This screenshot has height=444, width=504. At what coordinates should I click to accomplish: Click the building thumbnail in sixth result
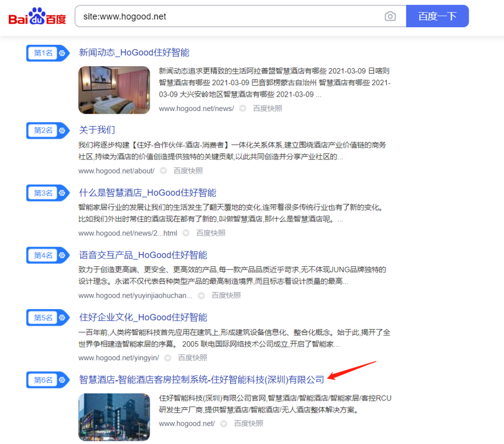click(x=114, y=417)
